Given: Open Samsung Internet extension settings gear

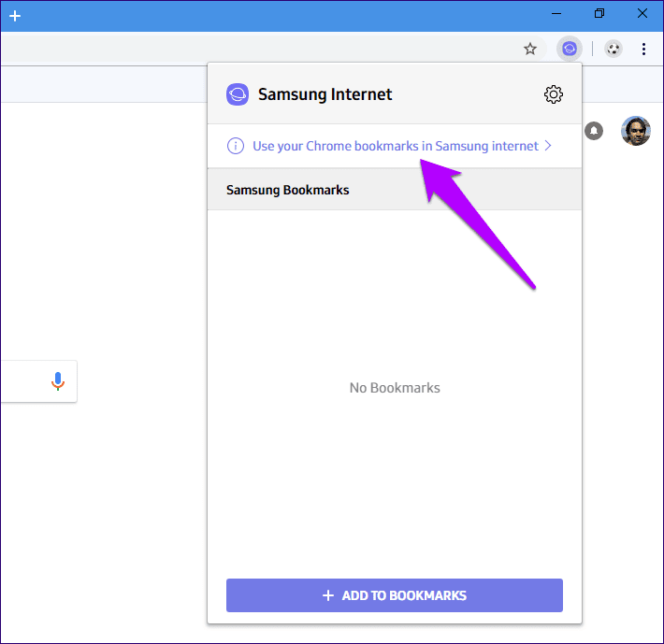Looking at the screenshot, I should point(553,94).
